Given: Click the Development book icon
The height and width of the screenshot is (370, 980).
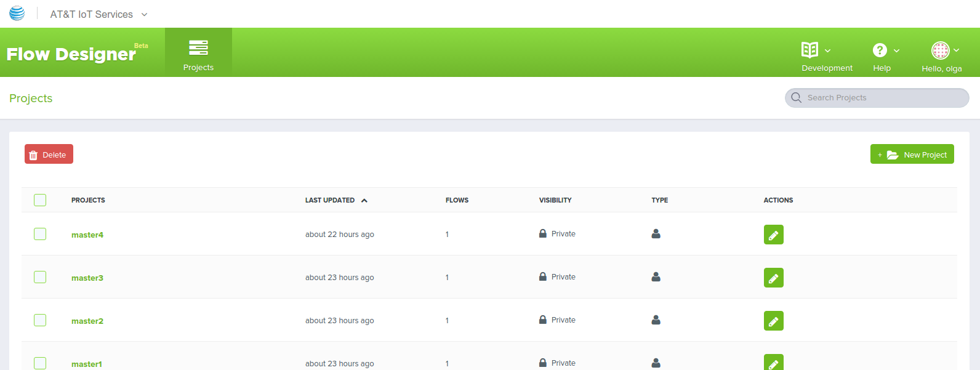Looking at the screenshot, I should (x=809, y=50).
